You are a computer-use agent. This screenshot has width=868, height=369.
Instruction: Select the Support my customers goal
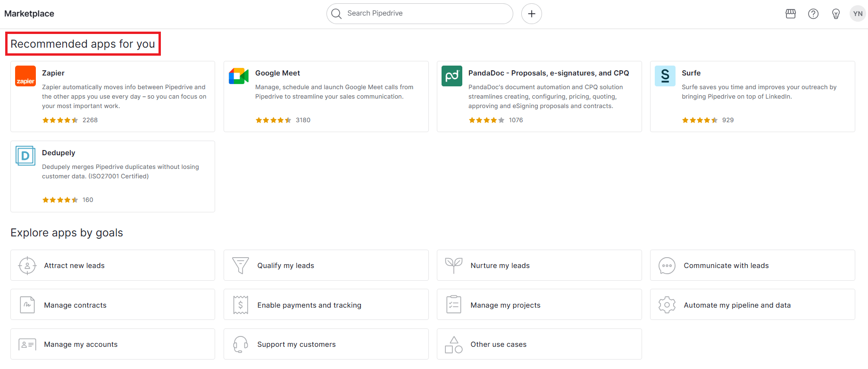point(326,344)
